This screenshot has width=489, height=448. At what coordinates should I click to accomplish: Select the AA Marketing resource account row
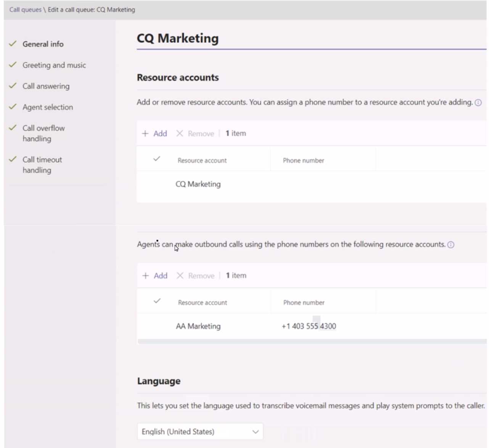pyautogui.click(x=198, y=326)
